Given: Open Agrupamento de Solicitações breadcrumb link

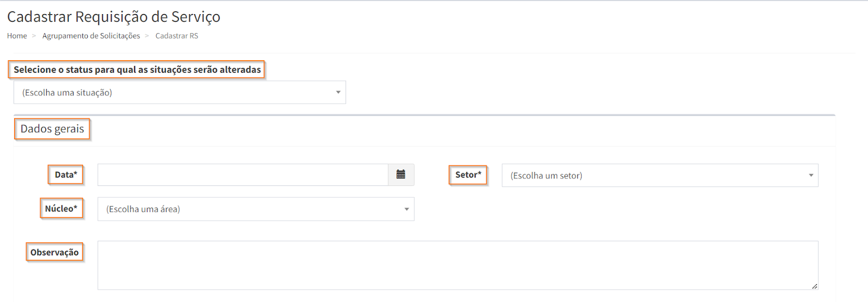Looking at the screenshot, I should pyautogui.click(x=91, y=36).
